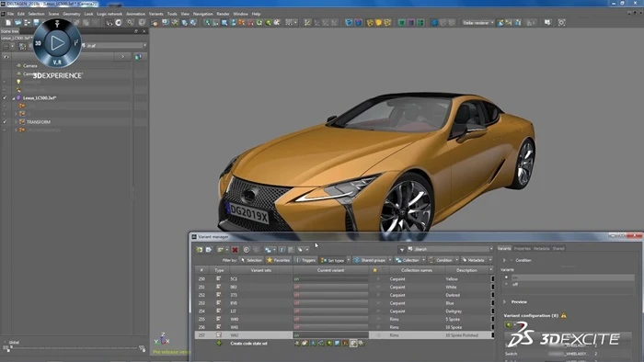Click the axis gizmo in the viewport corner

point(162,339)
